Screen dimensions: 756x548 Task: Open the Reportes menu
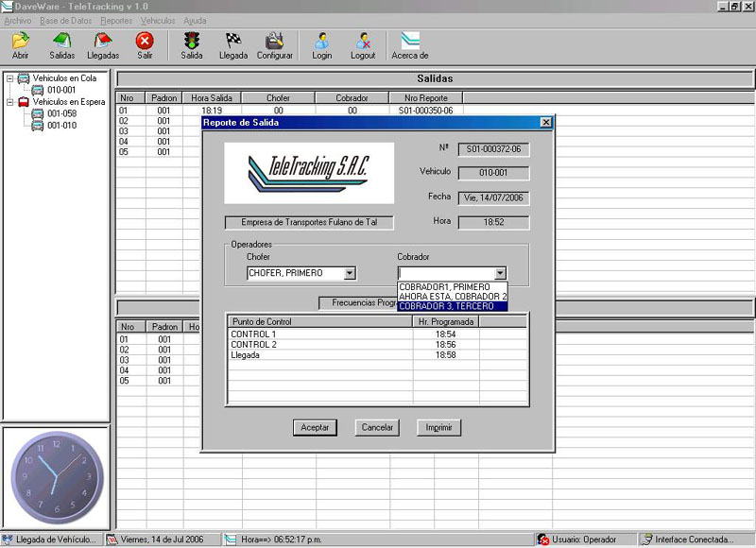116,20
